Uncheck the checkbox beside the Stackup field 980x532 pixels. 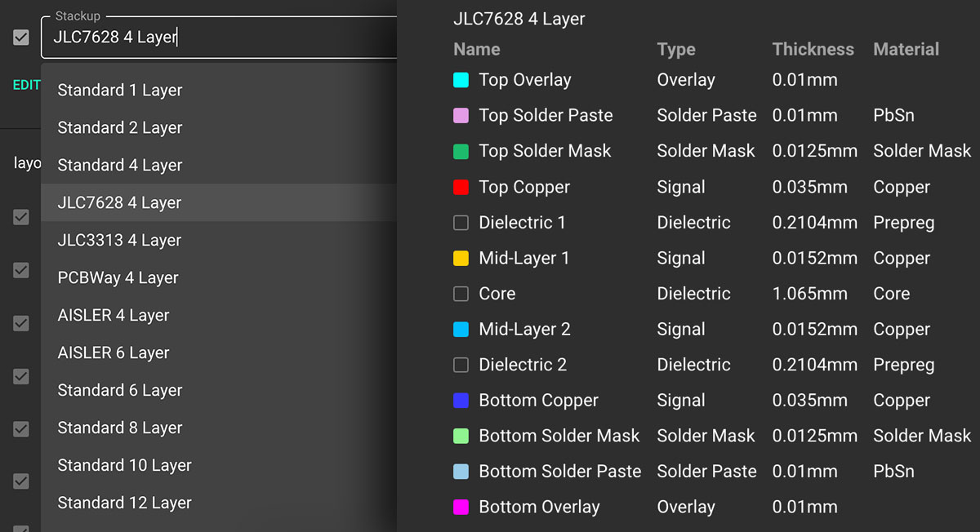pyautogui.click(x=21, y=38)
